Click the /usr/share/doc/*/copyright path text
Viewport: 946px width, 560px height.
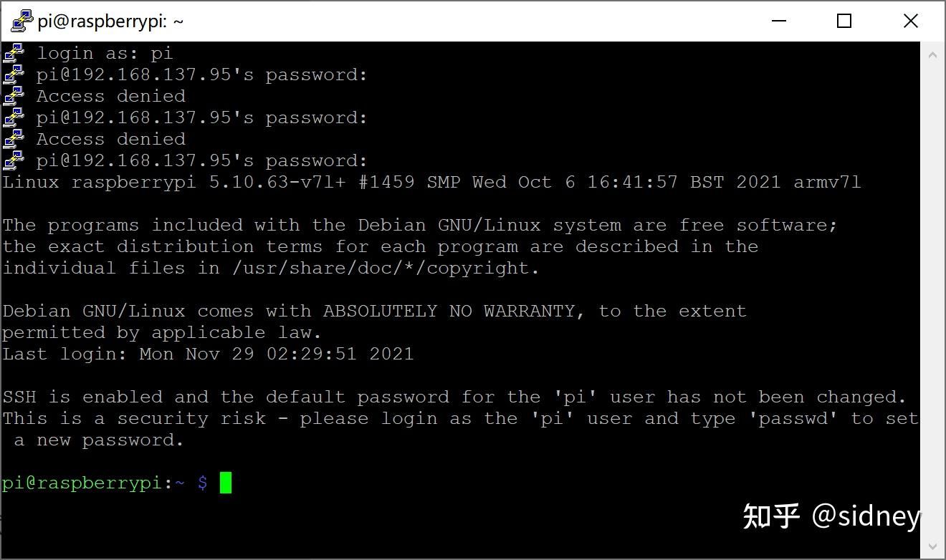(x=386, y=268)
